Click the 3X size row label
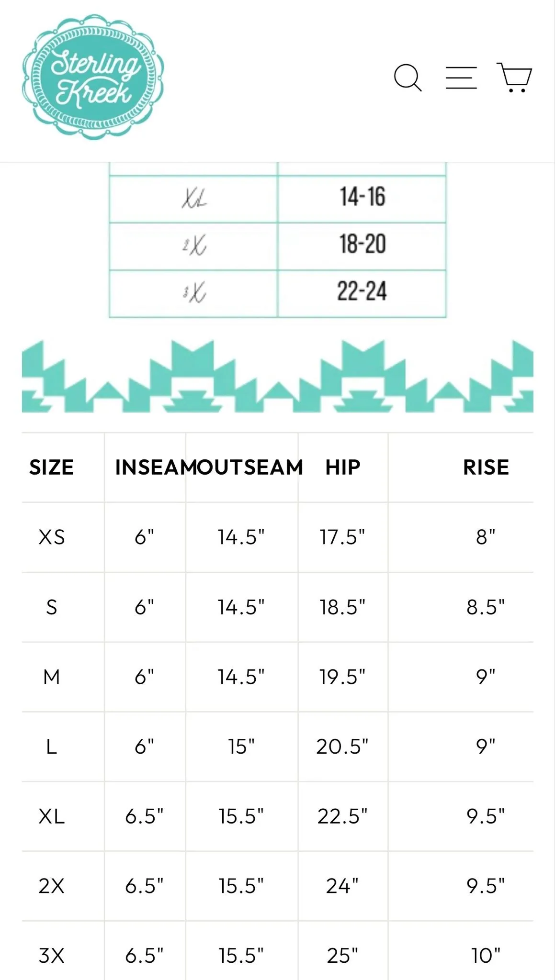The image size is (555, 980). pos(52,956)
